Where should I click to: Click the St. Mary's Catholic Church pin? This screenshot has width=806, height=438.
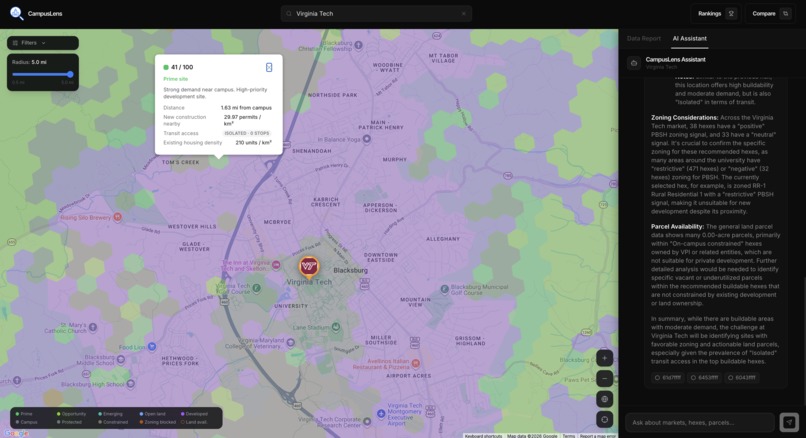pos(93,327)
